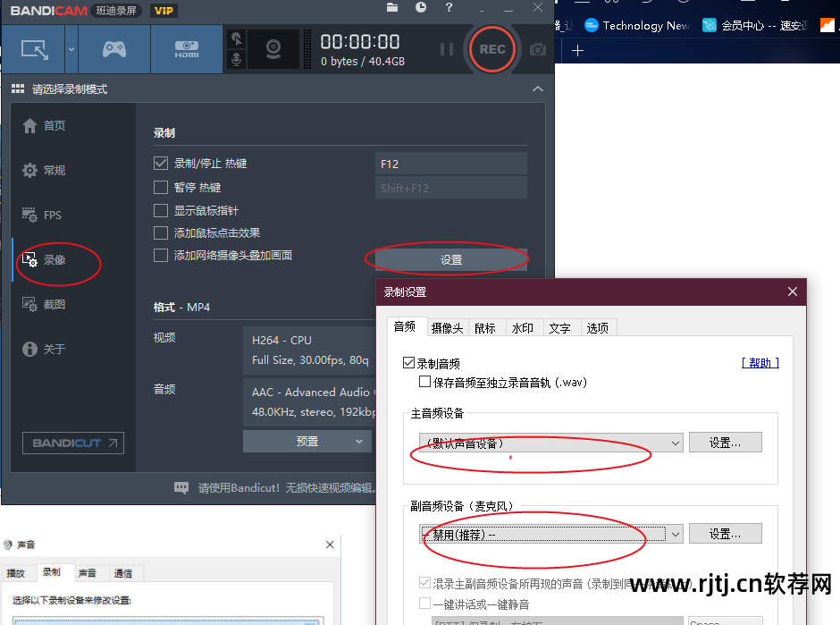Toggle 录制/停止 热键 checkbox
Screen dimensions: 840x625
tap(161, 163)
